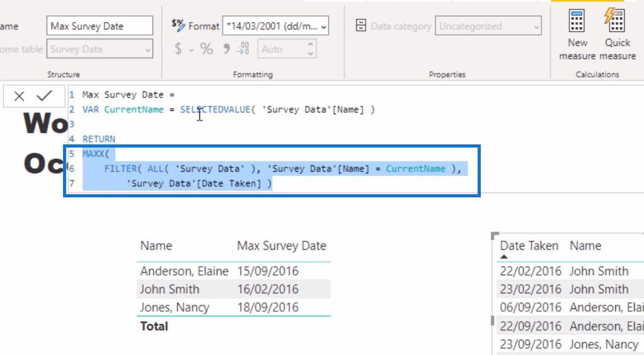
Task: Click the Quick measure icon
Action: click(615, 20)
